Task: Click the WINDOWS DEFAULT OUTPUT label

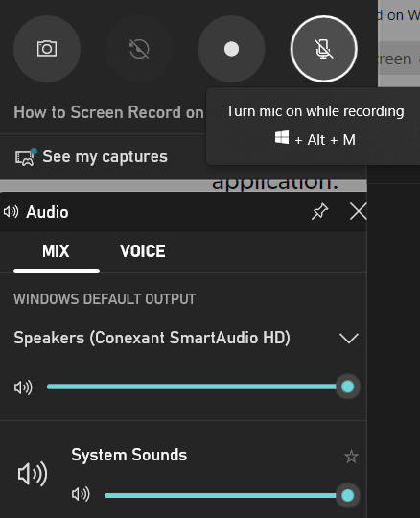Action: pyautogui.click(x=105, y=299)
